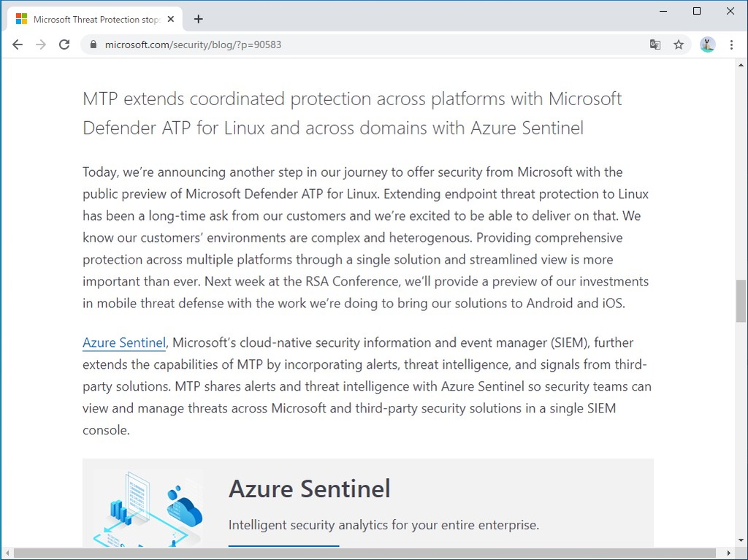Click the horizontal scrollbar at the bottom
The height and width of the screenshot is (560, 748).
click(x=365, y=555)
